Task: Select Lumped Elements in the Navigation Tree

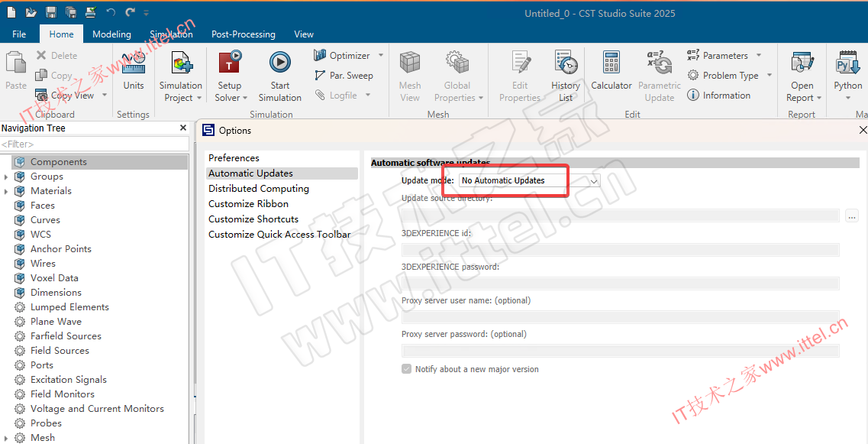Action: coord(69,307)
